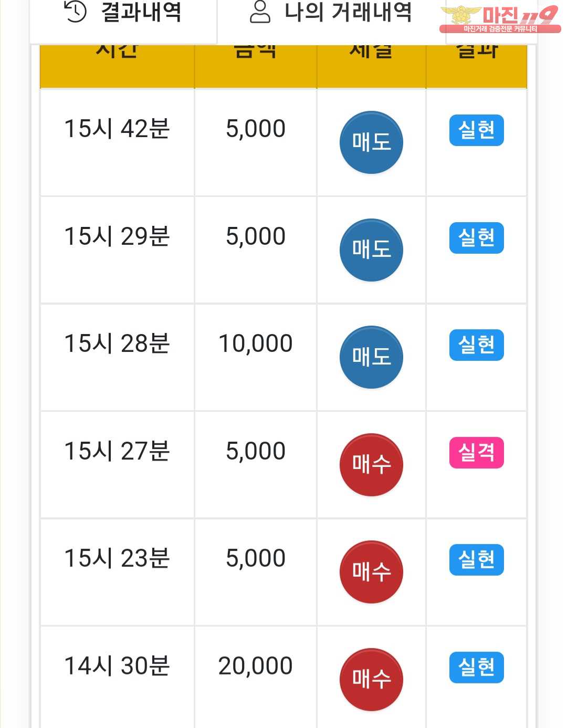This screenshot has height=728, width=567.
Task: Open the 마진119 logo banner
Action: pos(500,19)
